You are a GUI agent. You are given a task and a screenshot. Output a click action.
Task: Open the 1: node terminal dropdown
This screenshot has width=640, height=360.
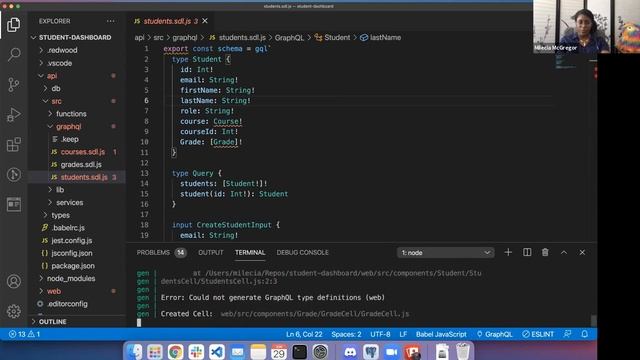(x=445, y=253)
